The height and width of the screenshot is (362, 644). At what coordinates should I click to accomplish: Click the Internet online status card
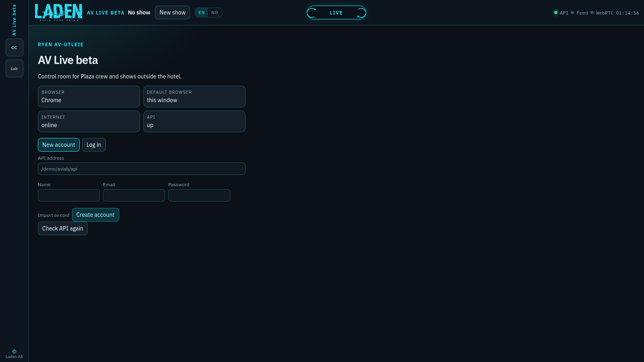(x=89, y=121)
